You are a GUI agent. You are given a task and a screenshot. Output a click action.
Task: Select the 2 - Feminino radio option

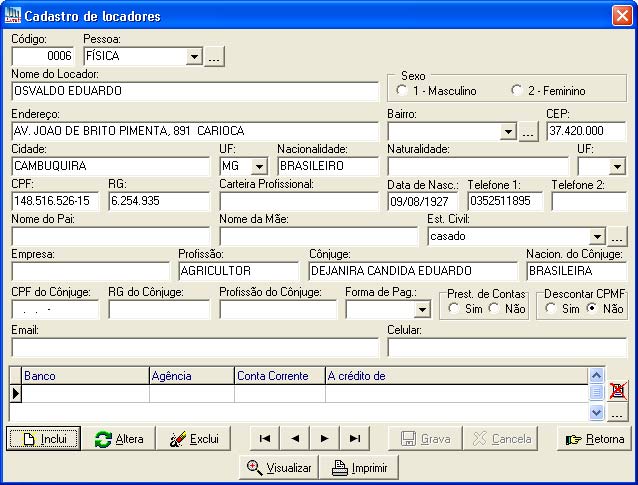[x=516, y=91]
